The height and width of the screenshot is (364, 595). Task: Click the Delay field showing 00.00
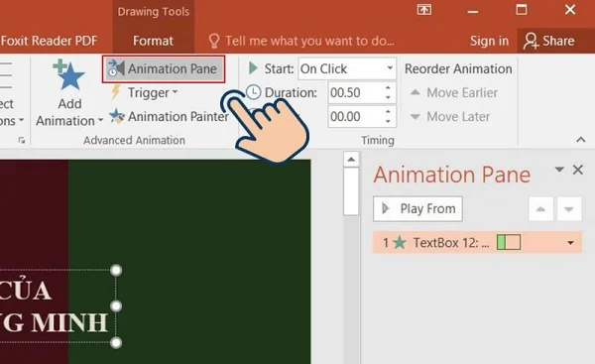pyautogui.click(x=356, y=116)
